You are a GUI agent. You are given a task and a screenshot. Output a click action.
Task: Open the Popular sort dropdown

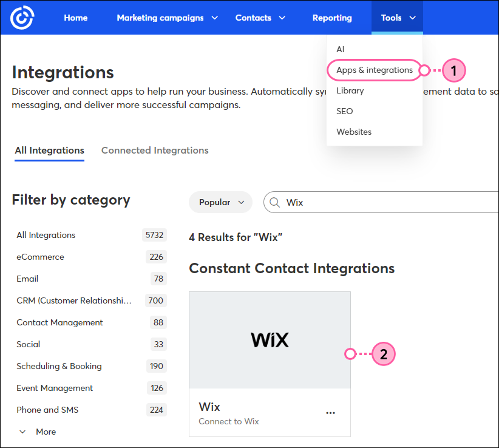click(220, 202)
